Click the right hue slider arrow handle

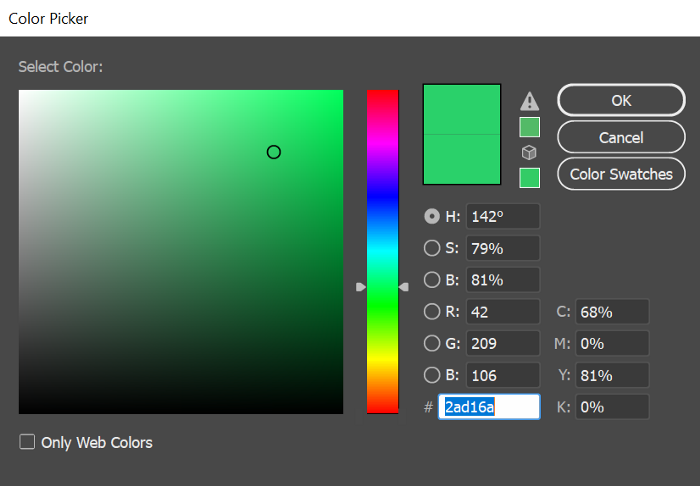(x=404, y=287)
